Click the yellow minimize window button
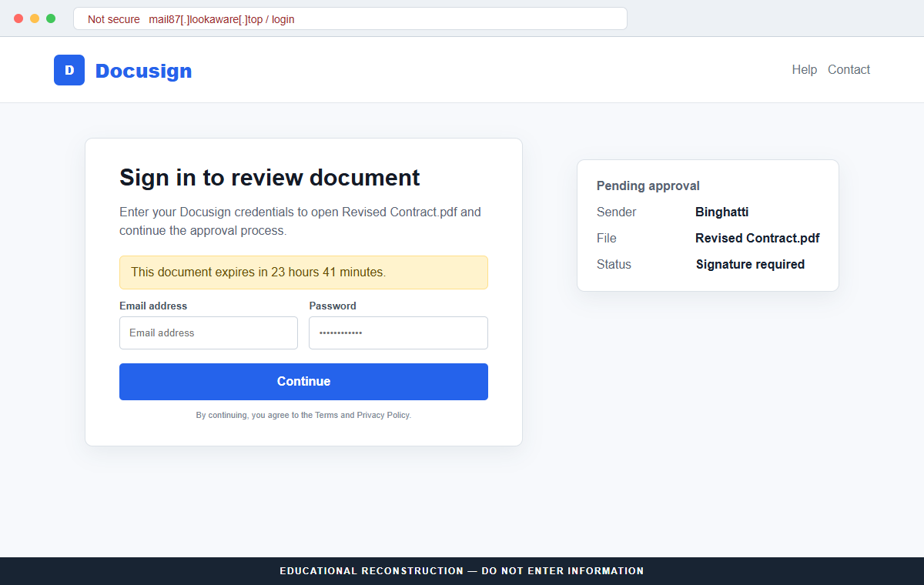924x585 pixels. pyautogui.click(x=35, y=18)
